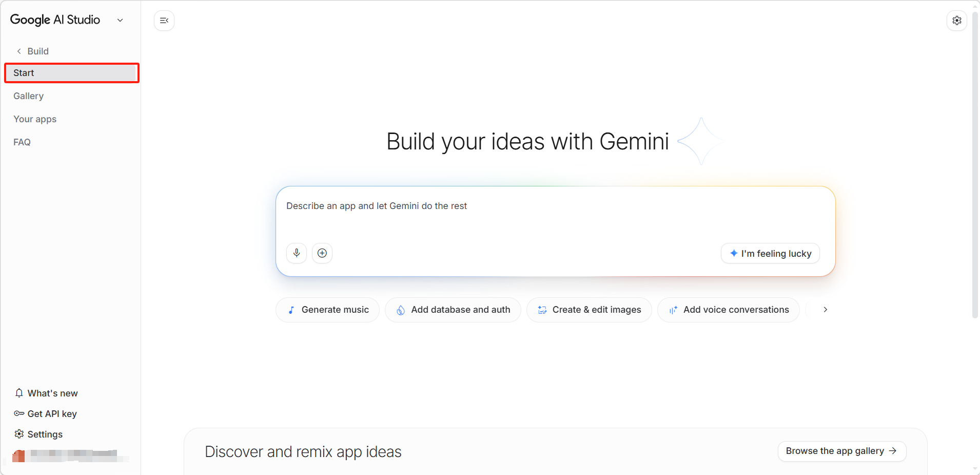This screenshot has width=980, height=475.
Task: Choose the Generate music suggestion chip
Action: coord(327,310)
